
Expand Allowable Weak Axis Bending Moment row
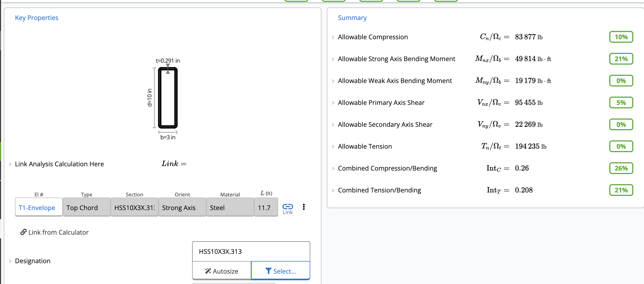[x=333, y=81]
